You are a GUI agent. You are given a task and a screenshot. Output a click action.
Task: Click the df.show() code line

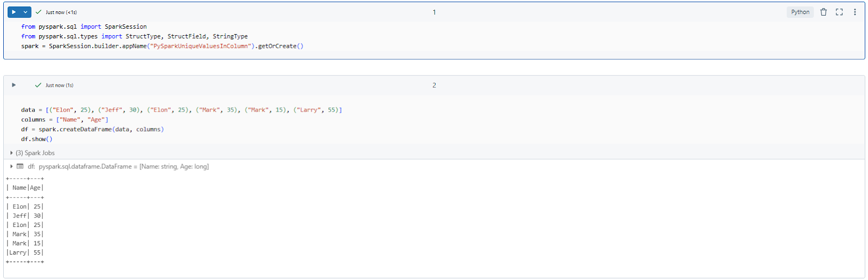(x=37, y=139)
